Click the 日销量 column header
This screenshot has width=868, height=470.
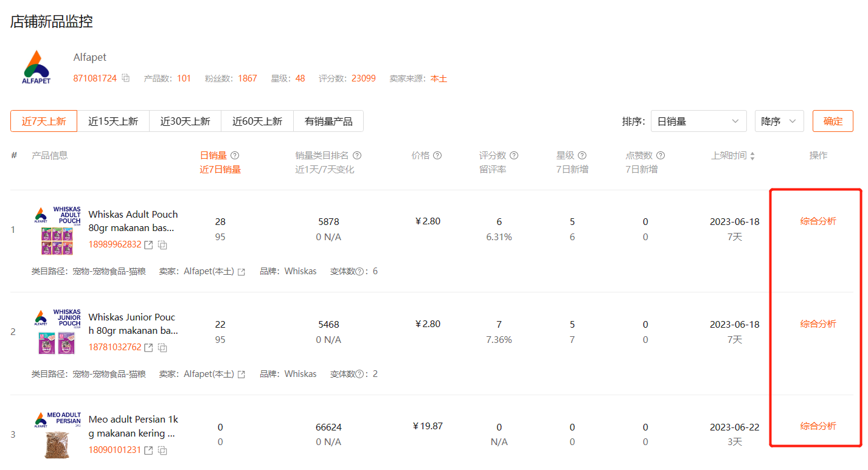(x=214, y=156)
